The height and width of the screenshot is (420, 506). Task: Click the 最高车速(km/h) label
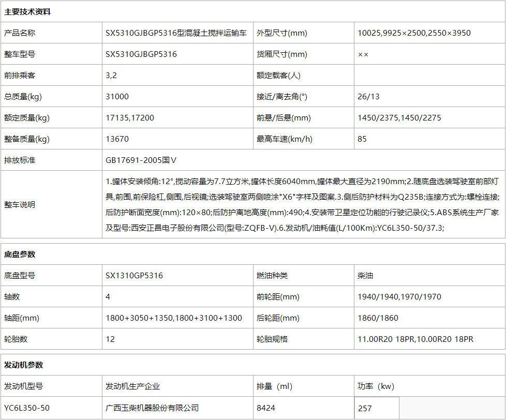[285, 139]
